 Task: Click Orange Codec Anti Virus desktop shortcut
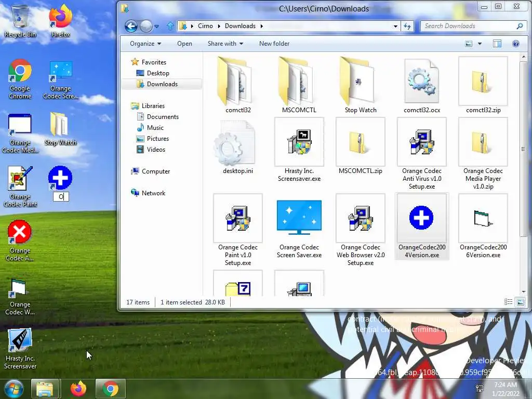[x=20, y=241]
